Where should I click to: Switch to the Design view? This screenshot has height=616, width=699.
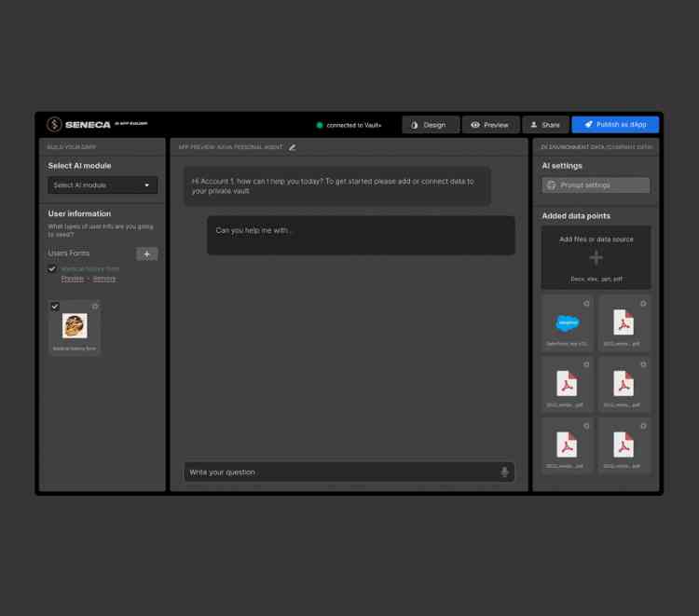pos(430,125)
